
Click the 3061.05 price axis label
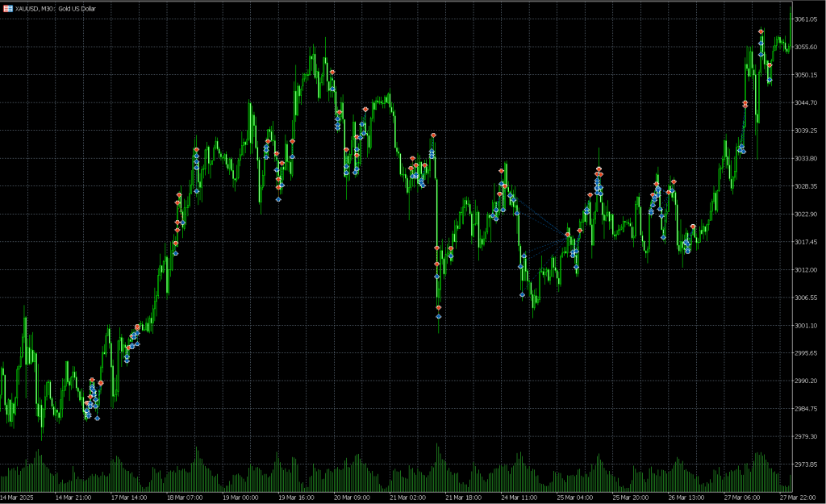(806, 19)
